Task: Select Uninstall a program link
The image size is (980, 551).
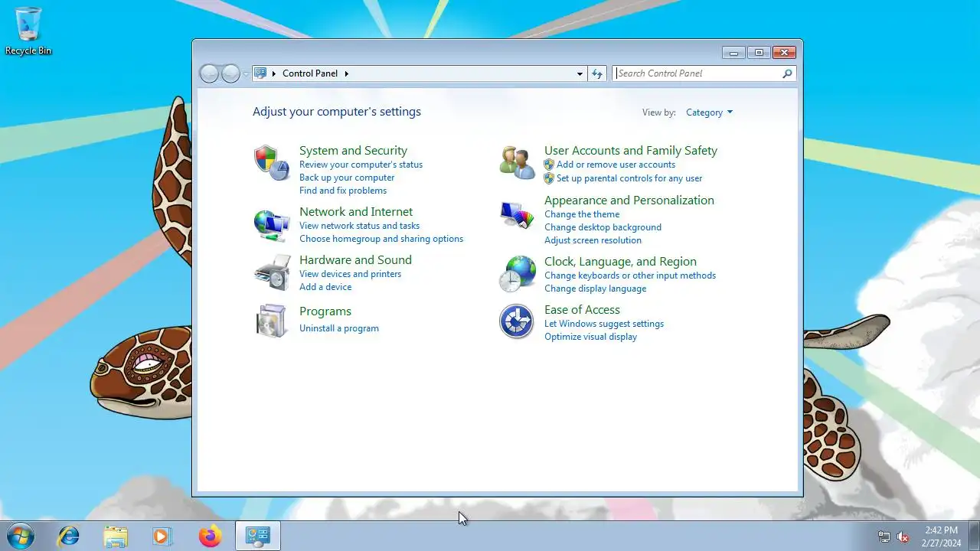Action: (x=339, y=328)
